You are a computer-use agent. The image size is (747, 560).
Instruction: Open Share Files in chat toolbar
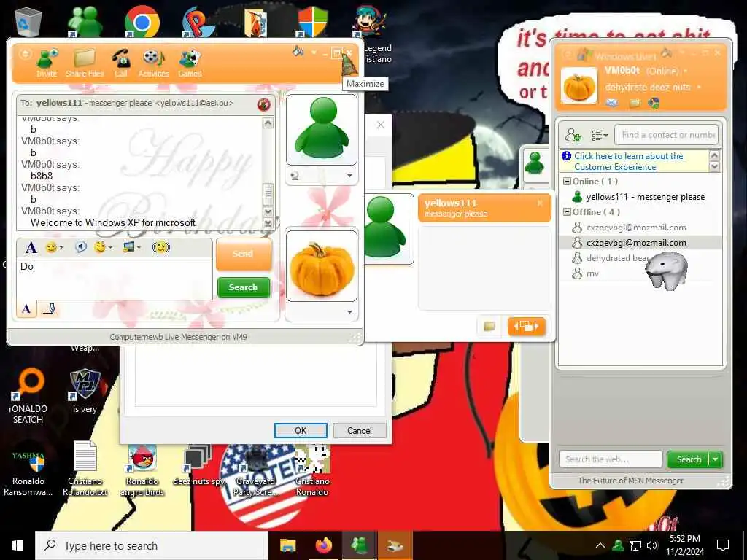point(85,63)
